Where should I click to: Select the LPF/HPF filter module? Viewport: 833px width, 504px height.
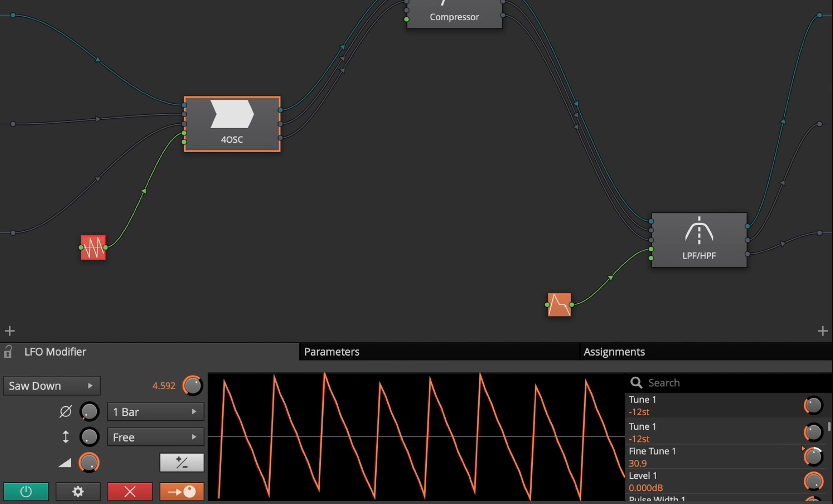[699, 240]
